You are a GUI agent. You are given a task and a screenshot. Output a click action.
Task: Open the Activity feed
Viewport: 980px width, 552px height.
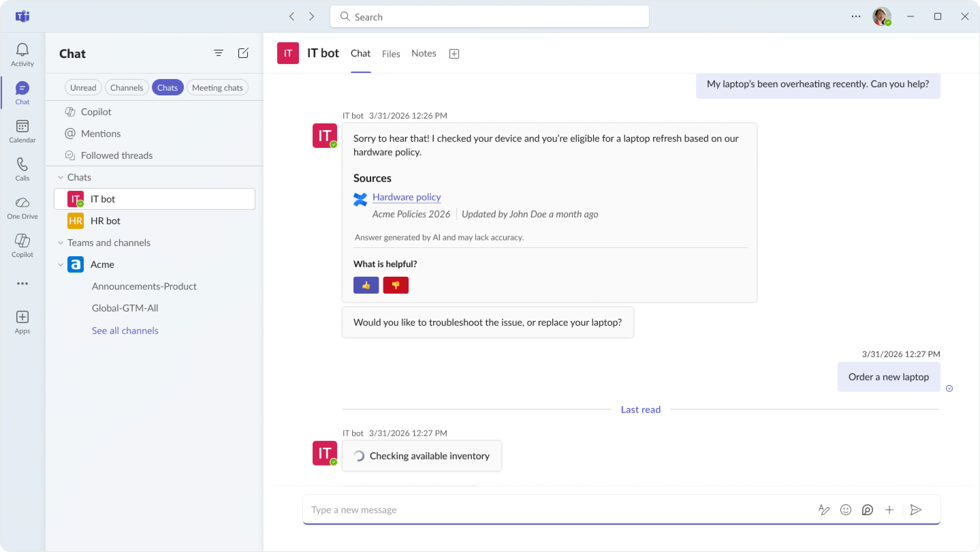pyautogui.click(x=22, y=55)
